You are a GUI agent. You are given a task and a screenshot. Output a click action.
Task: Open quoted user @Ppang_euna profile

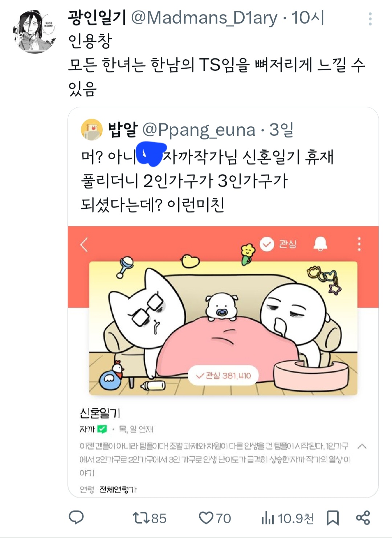click(199, 130)
